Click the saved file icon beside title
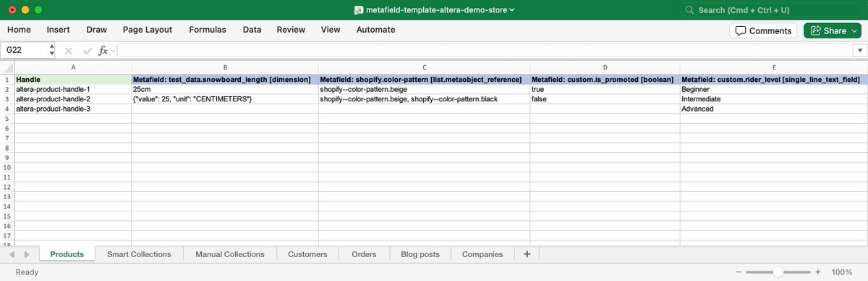This screenshot has height=281, width=868. coord(358,10)
